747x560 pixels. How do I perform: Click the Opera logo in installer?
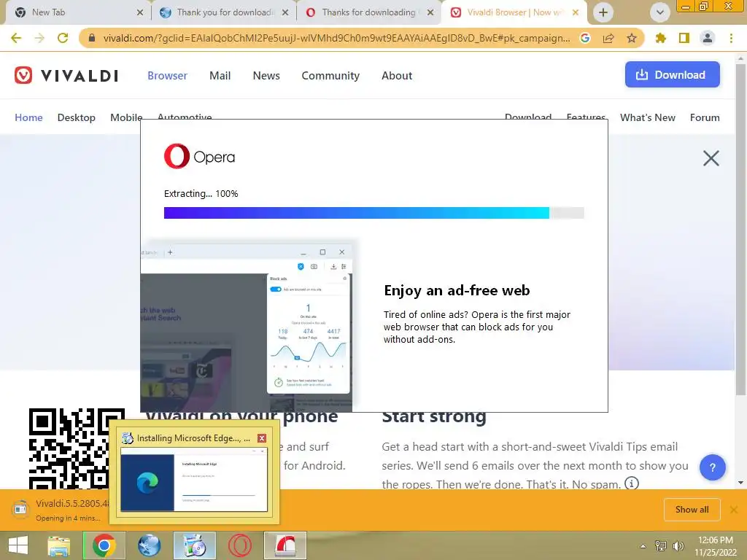pyautogui.click(x=199, y=156)
